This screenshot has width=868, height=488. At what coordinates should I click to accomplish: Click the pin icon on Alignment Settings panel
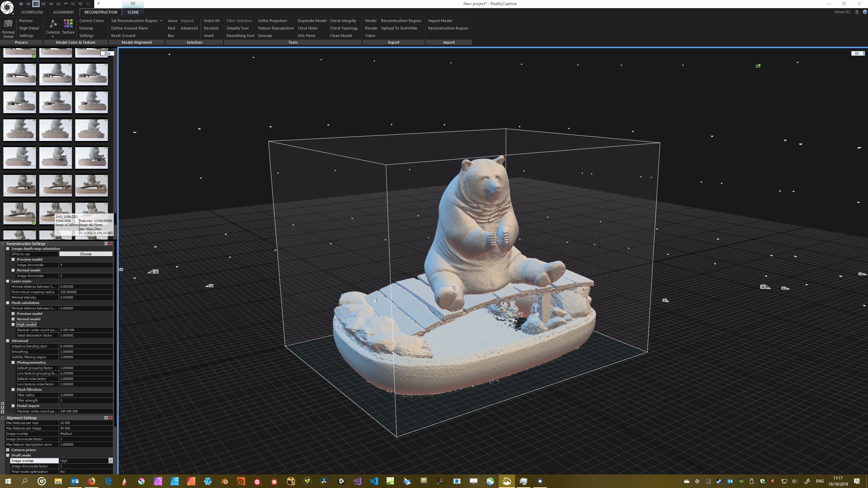pos(106,418)
